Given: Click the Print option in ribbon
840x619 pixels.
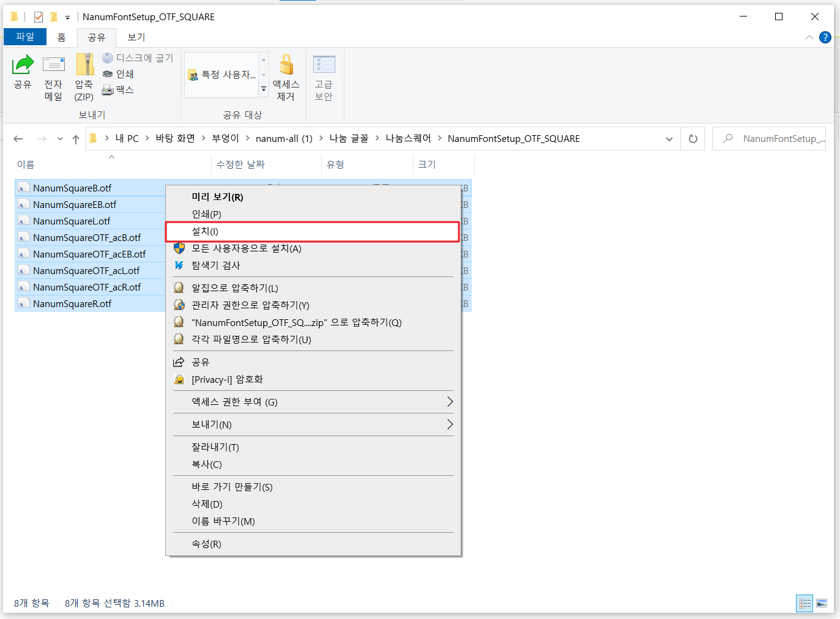Looking at the screenshot, I should 118,74.
